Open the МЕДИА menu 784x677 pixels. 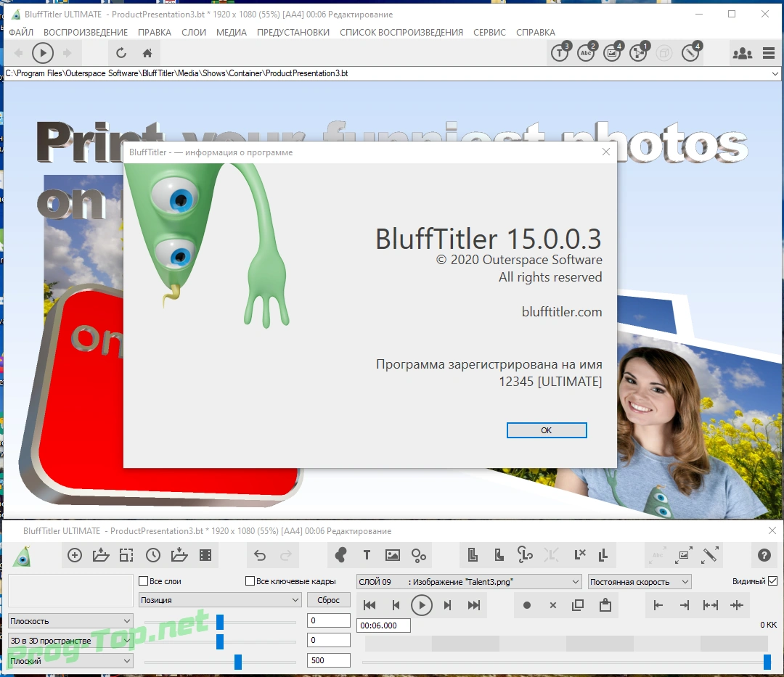[x=232, y=33]
